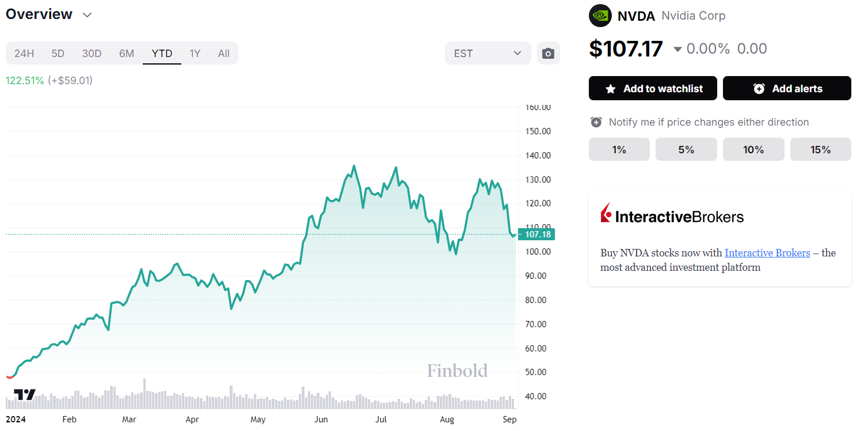Click the Sep date axis label
Screen dimensions: 868x431
click(x=509, y=419)
